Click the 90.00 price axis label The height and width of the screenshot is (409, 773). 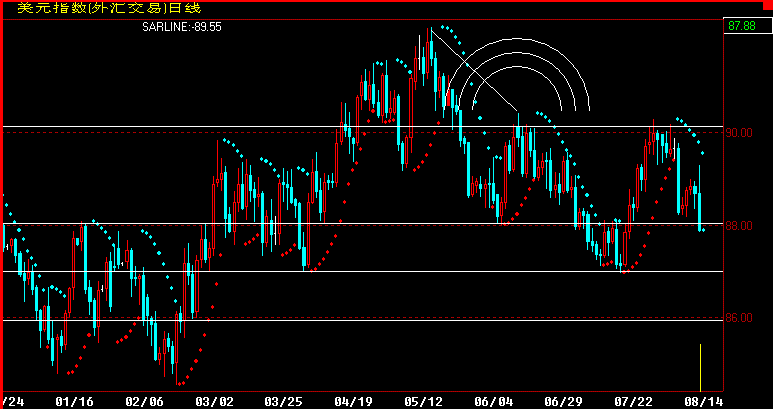[x=738, y=133]
